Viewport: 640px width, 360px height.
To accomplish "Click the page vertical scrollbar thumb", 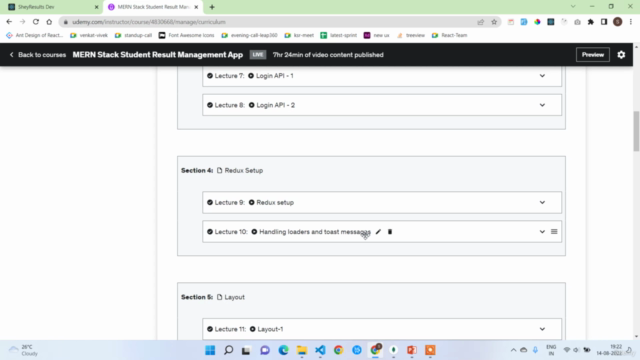I will (636, 131).
